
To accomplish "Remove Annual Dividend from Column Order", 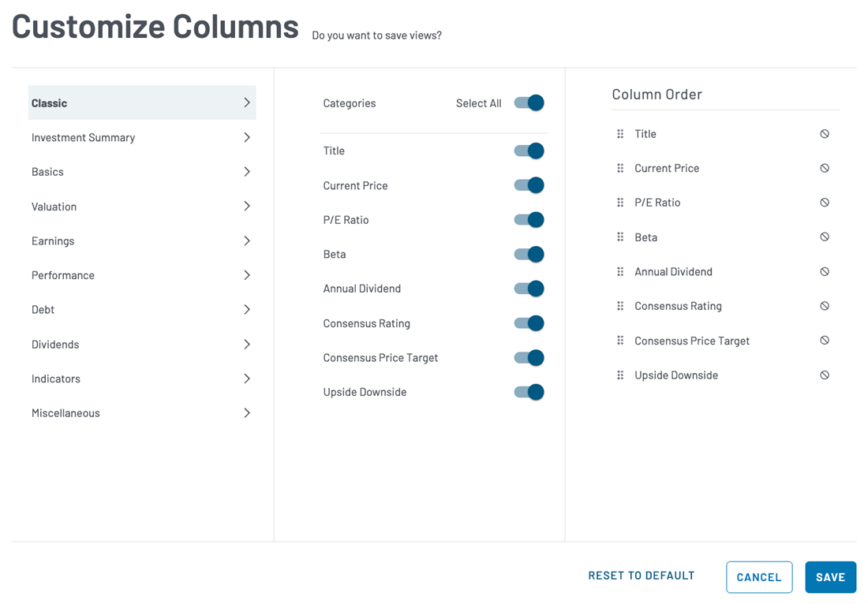I will click(x=825, y=271).
